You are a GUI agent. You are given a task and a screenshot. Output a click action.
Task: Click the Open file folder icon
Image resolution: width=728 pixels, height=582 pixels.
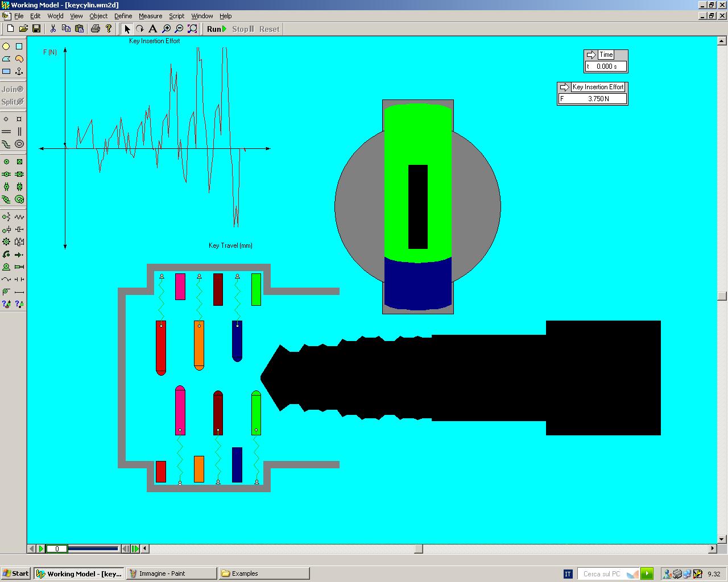[23, 28]
